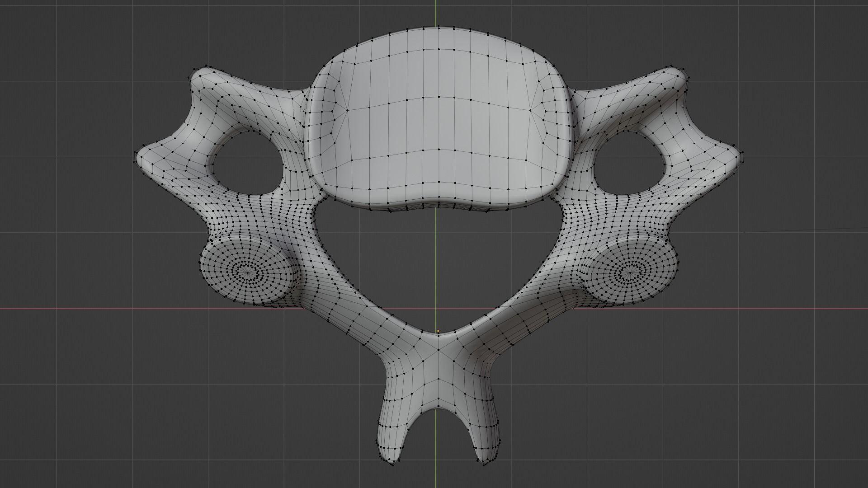
Task: Click the right prong tip of spinous process
Action: pyautogui.click(x=485, y=464)
